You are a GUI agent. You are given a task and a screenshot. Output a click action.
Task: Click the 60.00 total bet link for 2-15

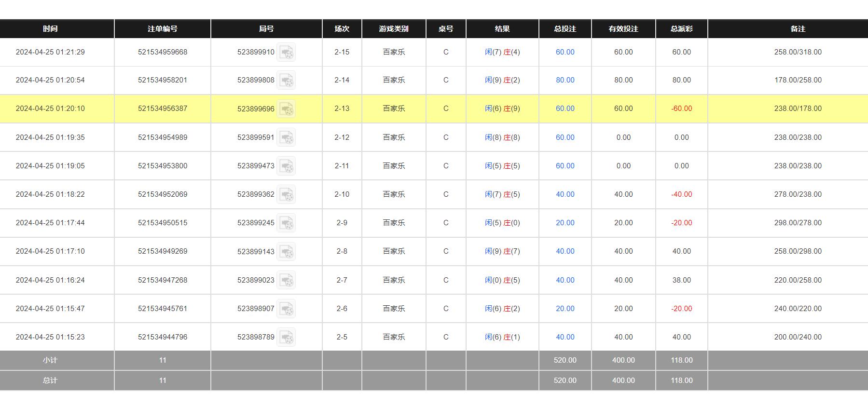[565, 52]
